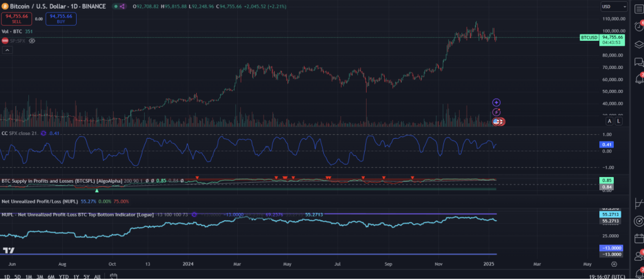The image size is (644, 280).
Task: Open the alerts clock icon
Action: (638, 26)
